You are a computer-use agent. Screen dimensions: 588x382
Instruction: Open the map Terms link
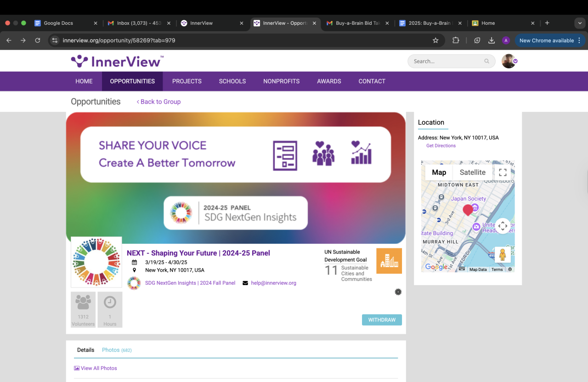coord(497,270)
